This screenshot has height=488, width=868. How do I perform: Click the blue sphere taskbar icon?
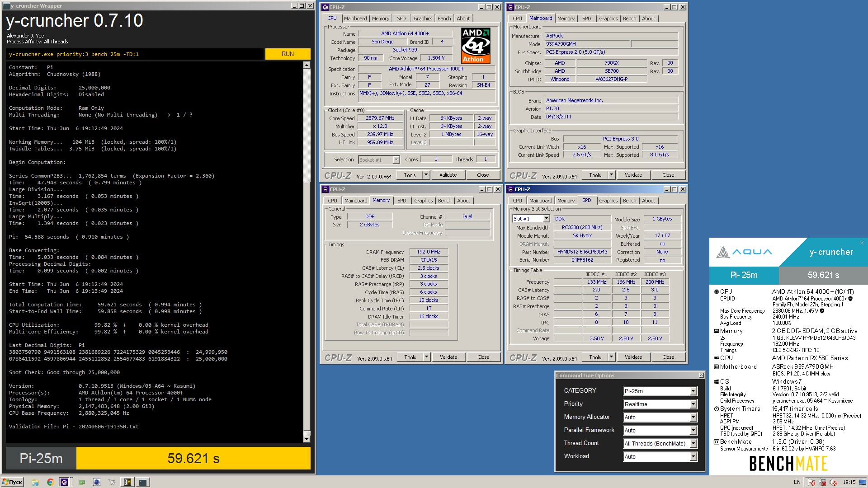pyautogui.click(x=96, y=482)
